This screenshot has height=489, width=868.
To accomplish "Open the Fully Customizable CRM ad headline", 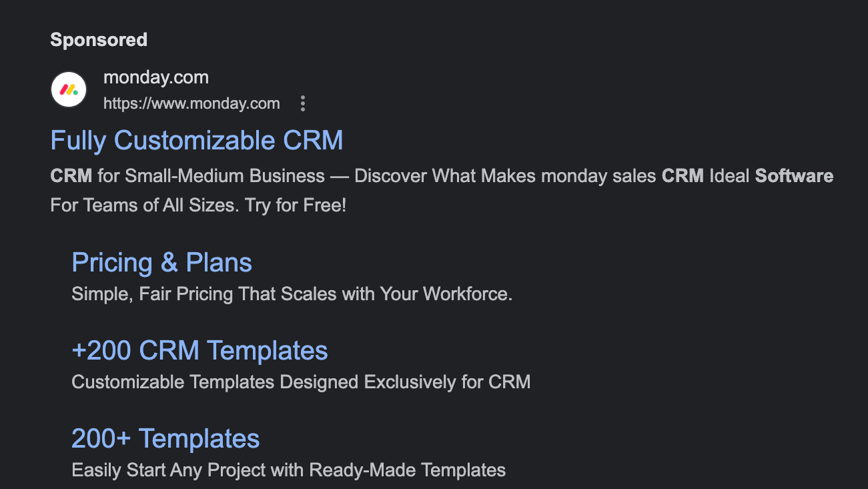I will pyautogui.click(x=196, y=140).
